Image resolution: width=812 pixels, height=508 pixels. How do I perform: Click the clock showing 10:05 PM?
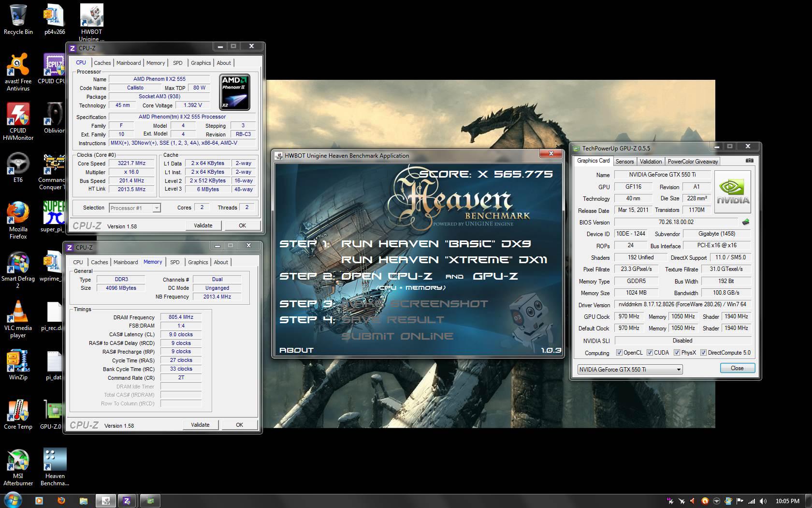tap(787, 501)
